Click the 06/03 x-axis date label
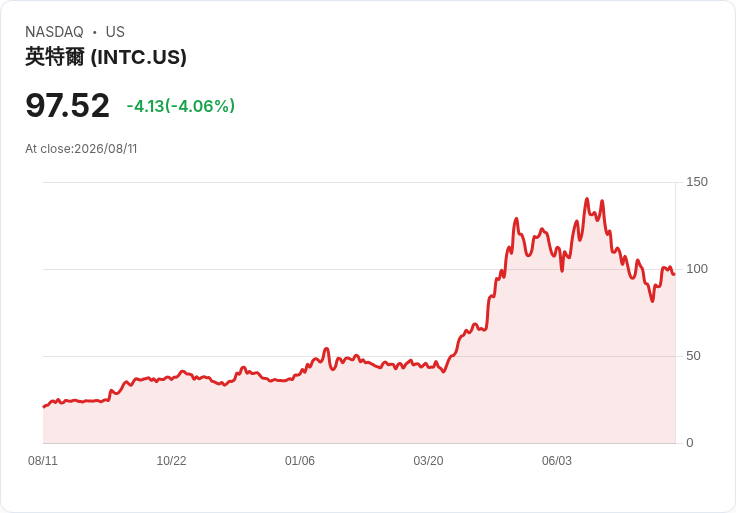The height and width of the screenshot is (513, 736). coord(557,461)
